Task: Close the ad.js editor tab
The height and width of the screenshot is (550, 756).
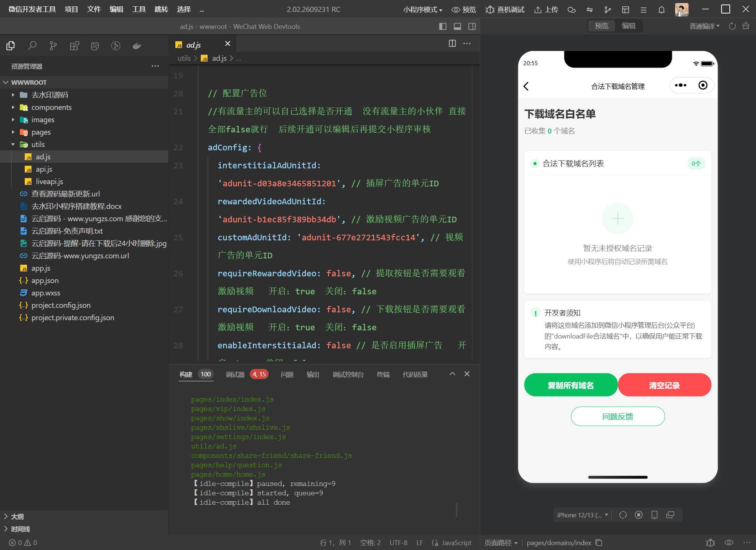Action: click(x=227, y=44)
